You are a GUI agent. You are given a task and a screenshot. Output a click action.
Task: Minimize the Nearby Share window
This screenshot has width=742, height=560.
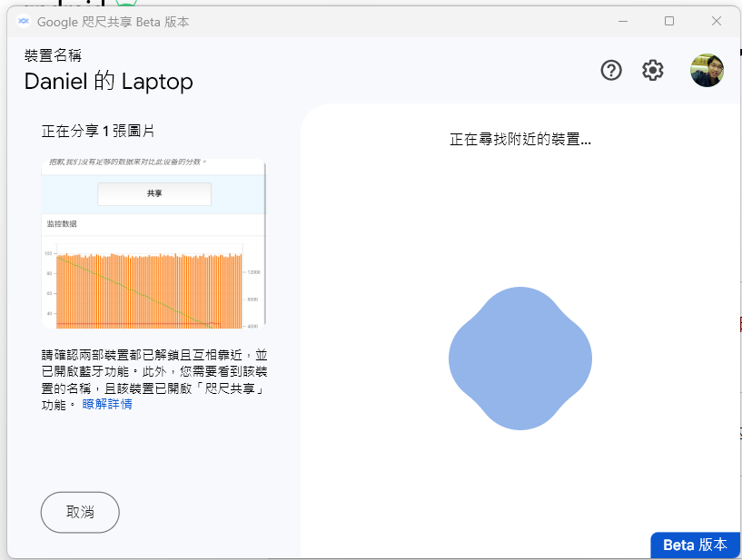point(623,21)
